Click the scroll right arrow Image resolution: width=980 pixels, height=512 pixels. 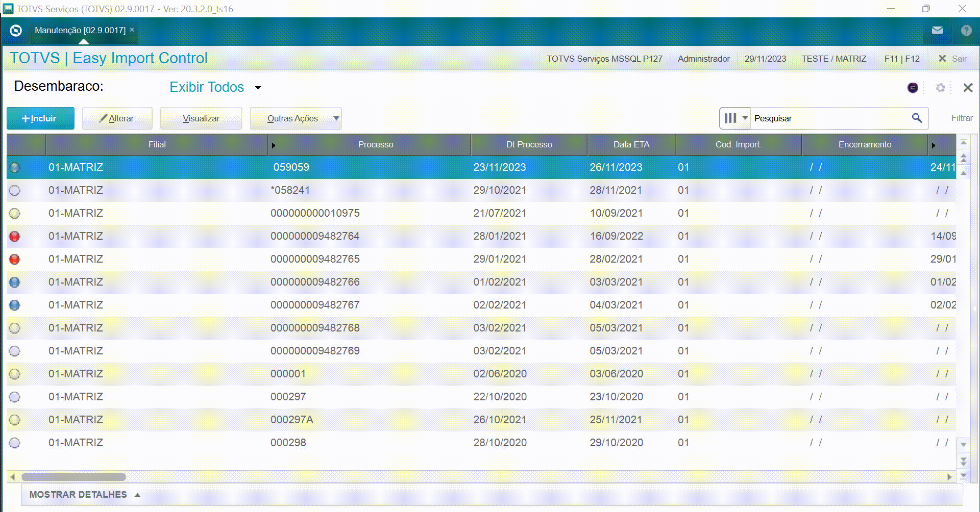[949, 477]
